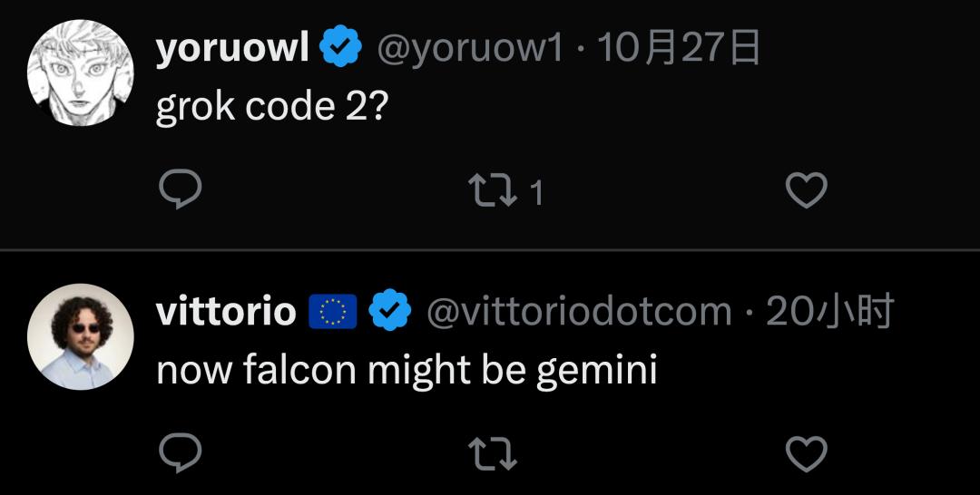Viewport: 980px width, 495px height.
Task: Like vittorio's "now falcon might be gemini" tweet
Action: click(805, 453)
